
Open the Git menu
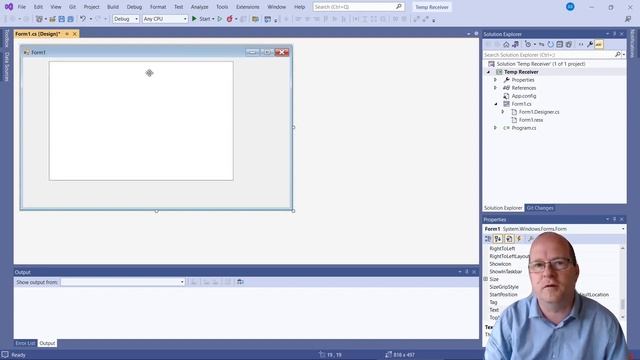coord(72,7)
